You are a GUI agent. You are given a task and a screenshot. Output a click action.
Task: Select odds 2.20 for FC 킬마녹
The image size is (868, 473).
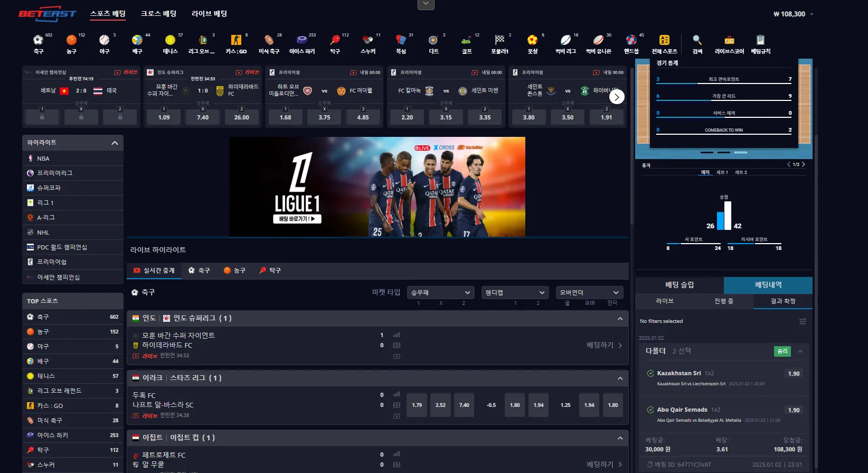407,117
